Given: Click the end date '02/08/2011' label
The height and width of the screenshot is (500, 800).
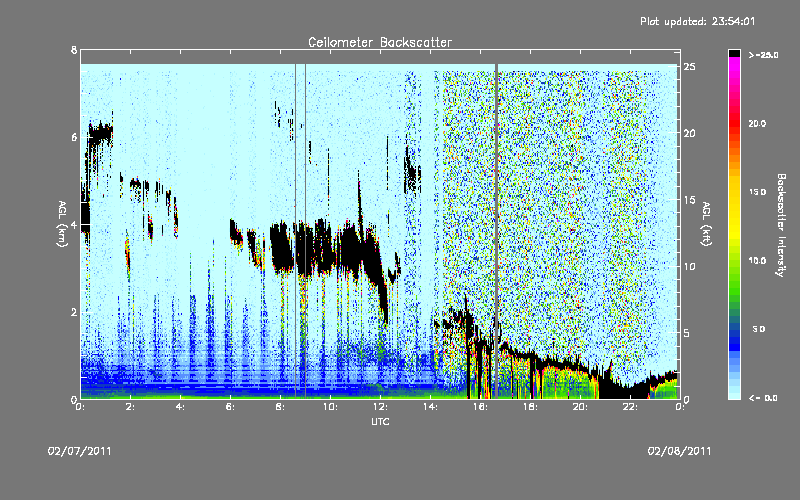Looking at the screenshot, I should point(679,451).
